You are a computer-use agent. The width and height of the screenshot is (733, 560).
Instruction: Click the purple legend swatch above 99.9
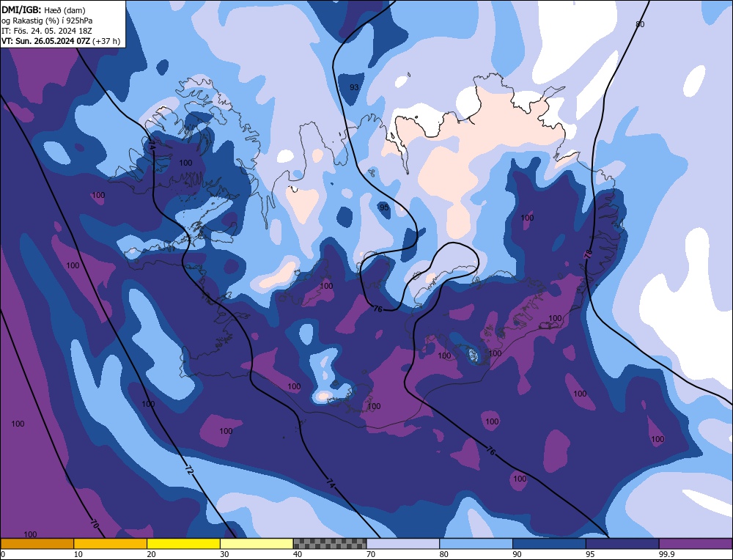coord(696,543)
